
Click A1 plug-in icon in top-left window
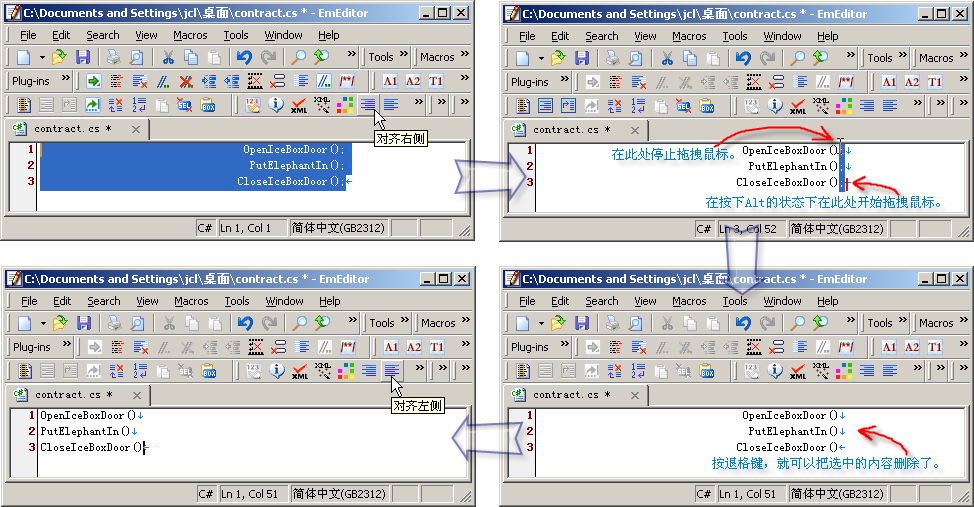coord(390,81)
